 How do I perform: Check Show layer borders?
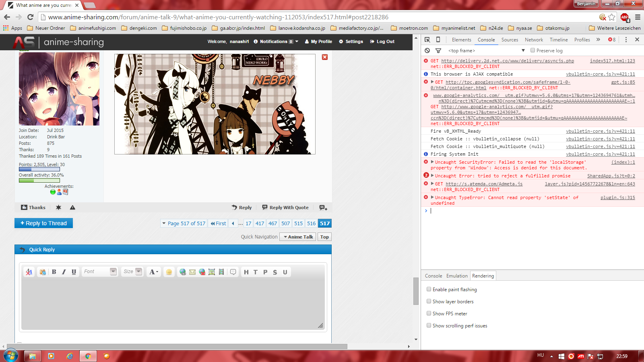(x=429, y=301)
